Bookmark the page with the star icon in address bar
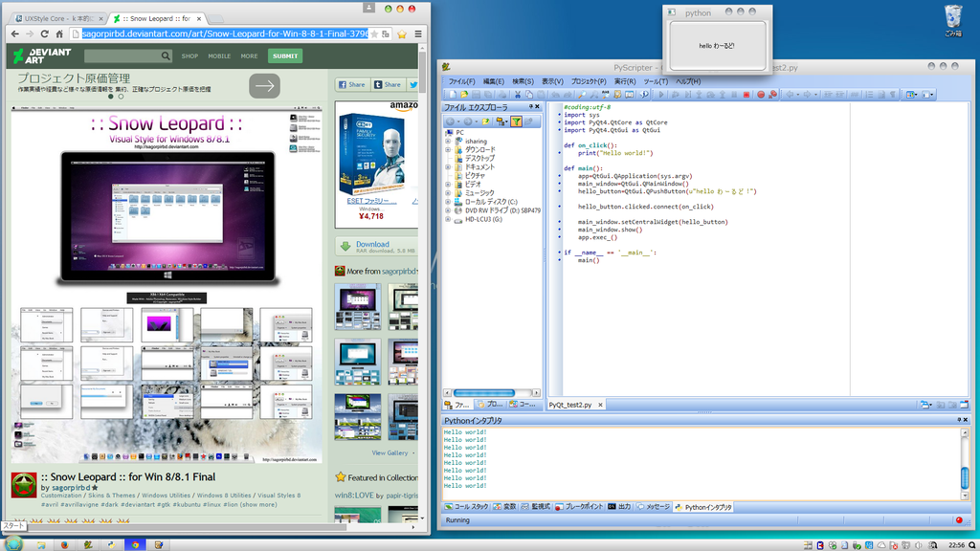Viewport: 980px width, 551px height. click(374, 33)
